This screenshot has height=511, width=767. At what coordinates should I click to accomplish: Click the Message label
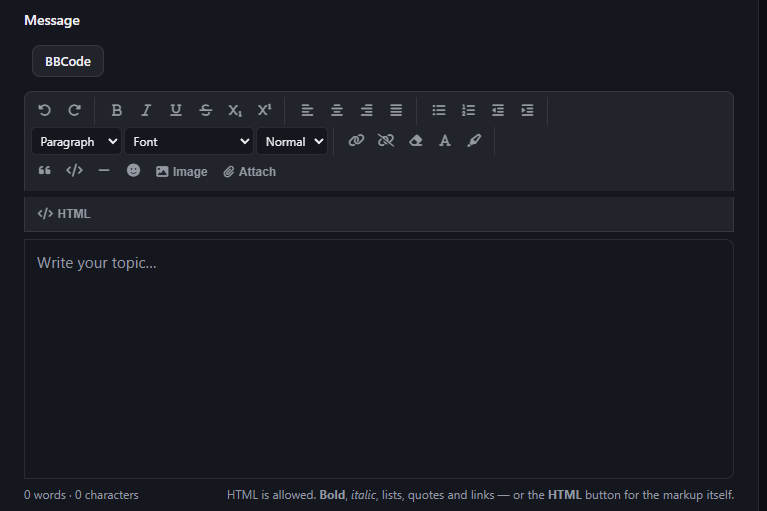(x=52, y=21)
